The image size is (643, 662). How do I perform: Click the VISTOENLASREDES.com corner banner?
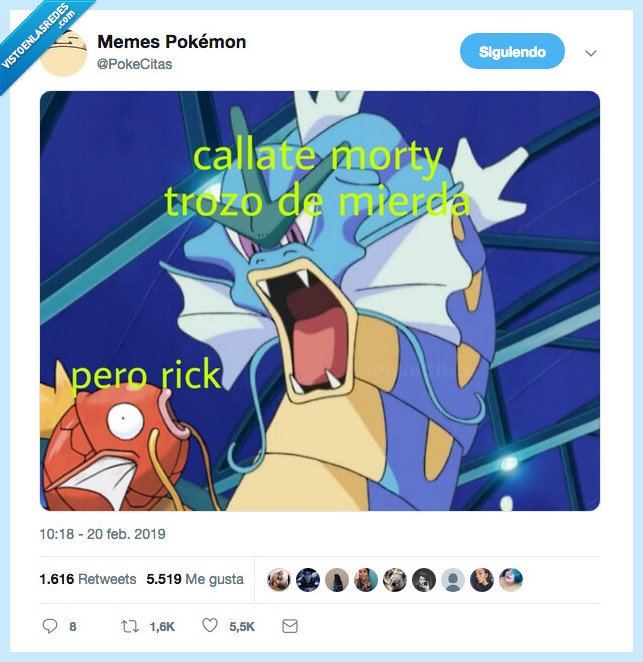pos(40,36)
